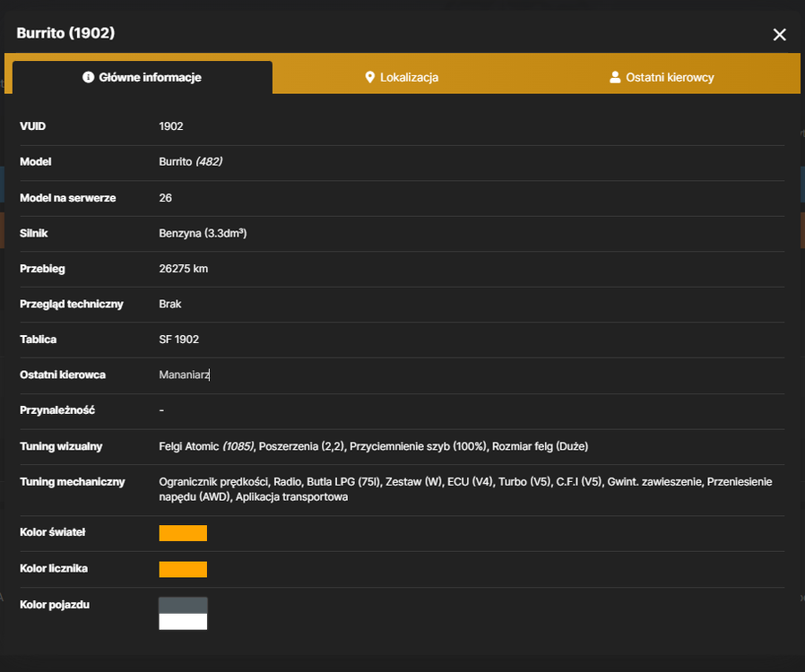
Task: Click the grey upper Kolor pojazdu swatch
Action: pos(183,606)
